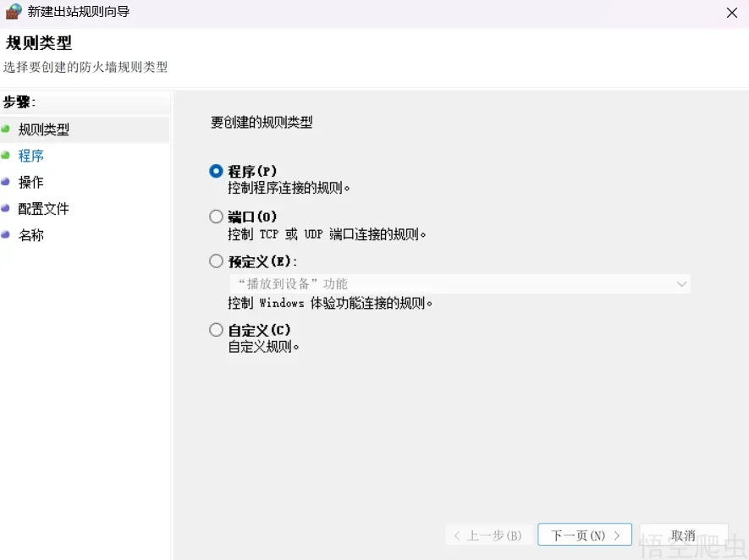Open the 操作 step in the steps list
Viewport: 749px width, 560px height.
(31, 182)
